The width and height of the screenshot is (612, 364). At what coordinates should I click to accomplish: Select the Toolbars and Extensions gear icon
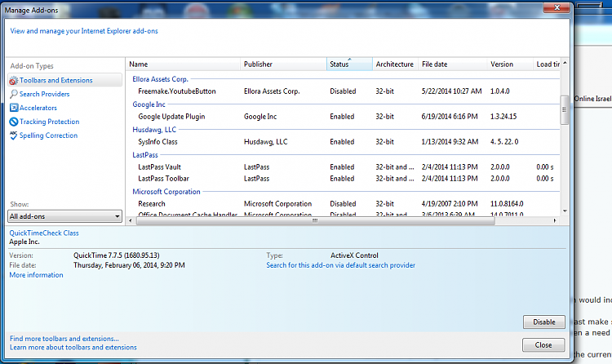coord(13,81)
